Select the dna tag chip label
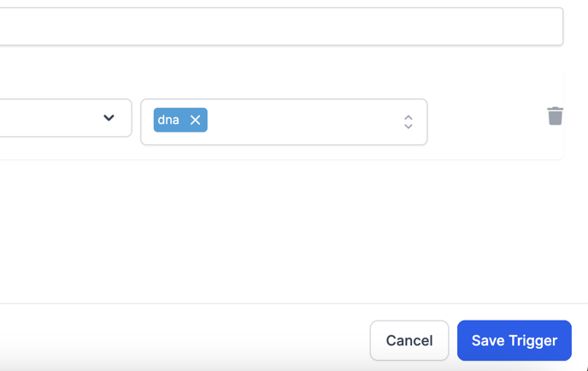The width and height of the screenshot is (588, 371). [x=168, y=121]
